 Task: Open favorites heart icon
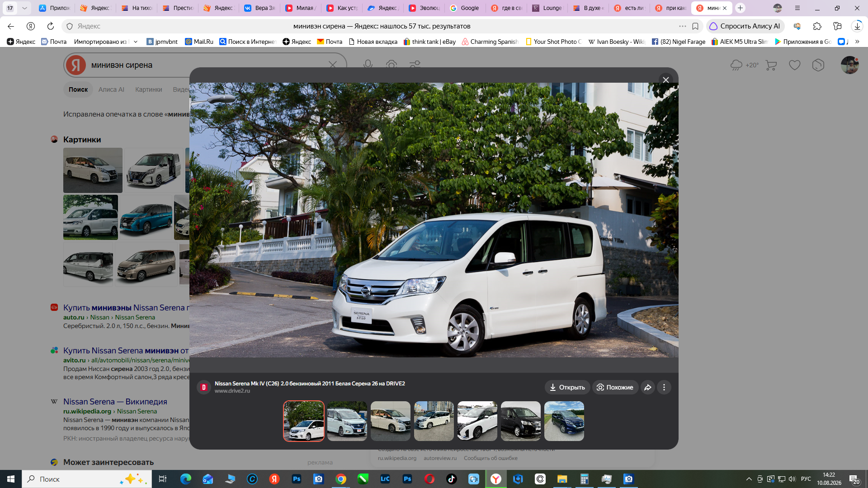[x=795, y=65]
